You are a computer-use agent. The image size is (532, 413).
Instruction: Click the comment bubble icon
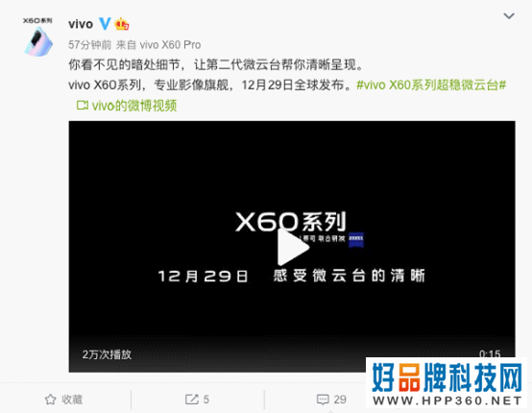[x=323, y=400]
